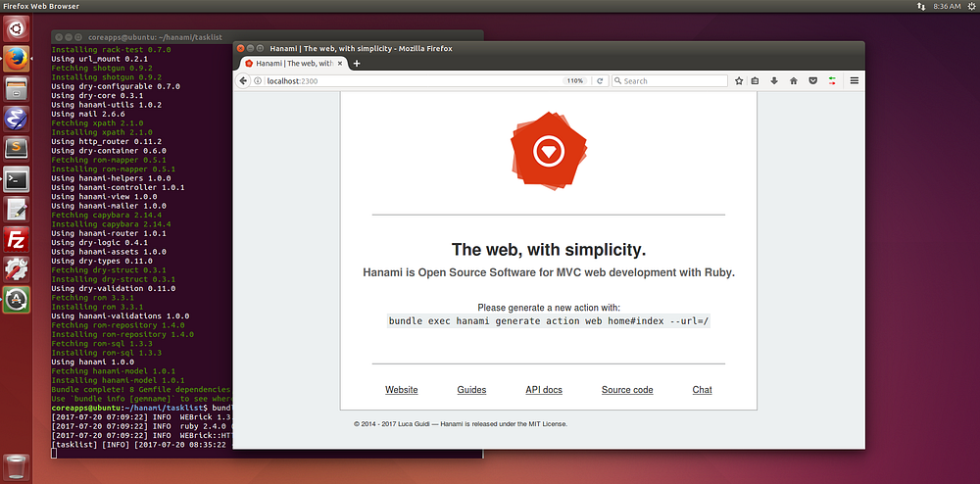Open the Files manager from the launcher
Screen dimensions: 980x484
17,89
